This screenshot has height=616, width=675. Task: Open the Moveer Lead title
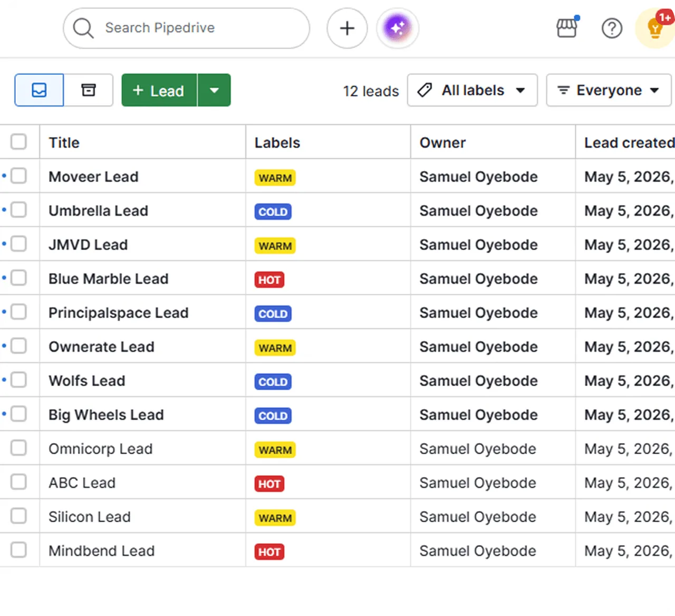[x=93, y=177]
